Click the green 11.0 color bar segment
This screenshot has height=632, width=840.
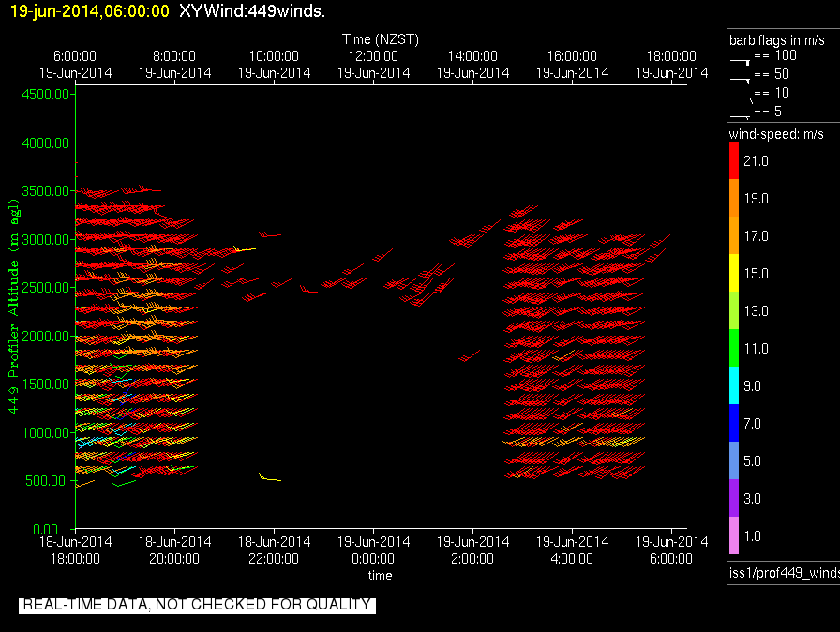(x=734, y=348)
